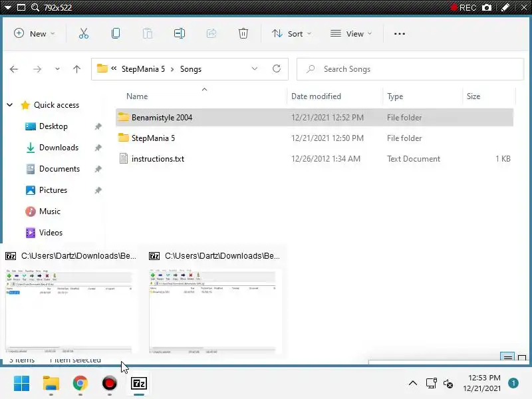Collapse the Quick access tree
The height and width of the screenshot is (399, 532).
(10, 105)
